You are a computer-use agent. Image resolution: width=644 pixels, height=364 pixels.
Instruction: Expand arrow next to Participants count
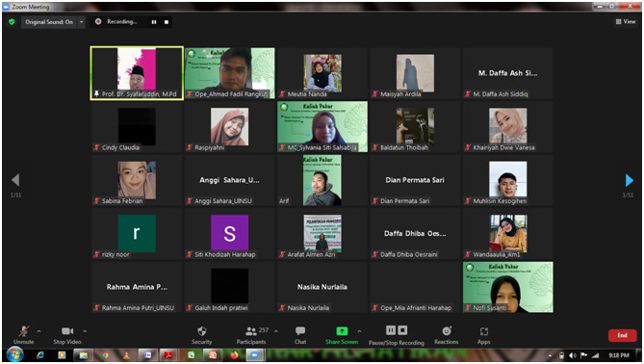pos(276,330)
